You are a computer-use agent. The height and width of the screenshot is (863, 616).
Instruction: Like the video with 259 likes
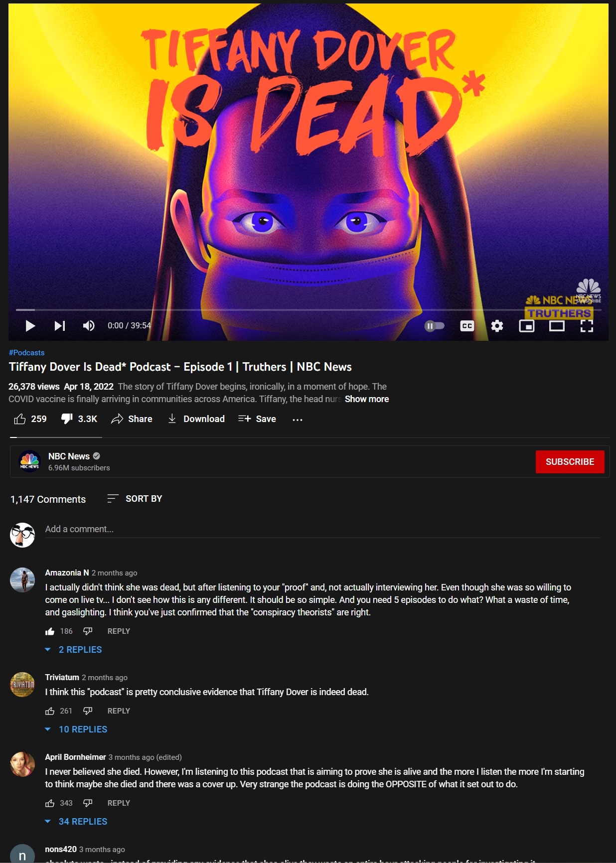[30, 419]
